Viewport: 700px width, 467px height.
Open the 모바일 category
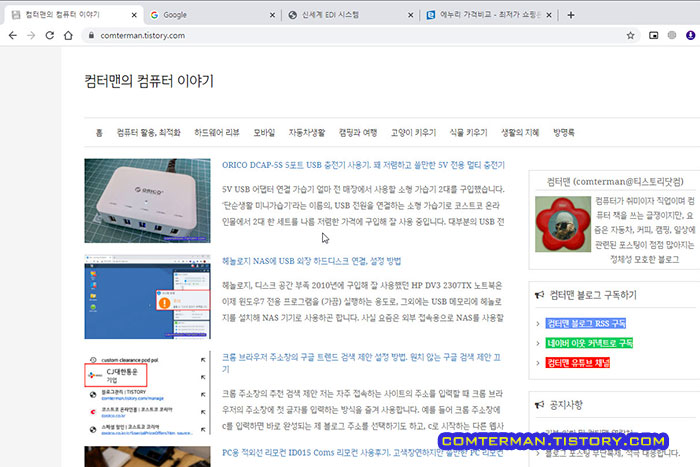click(264, 133)
